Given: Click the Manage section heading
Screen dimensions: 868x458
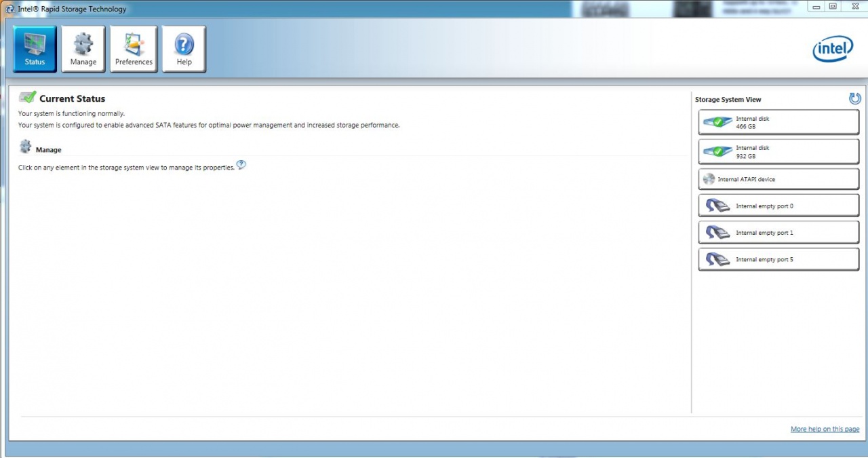Looking at the screenshot, I should click(x=48, y=150).
